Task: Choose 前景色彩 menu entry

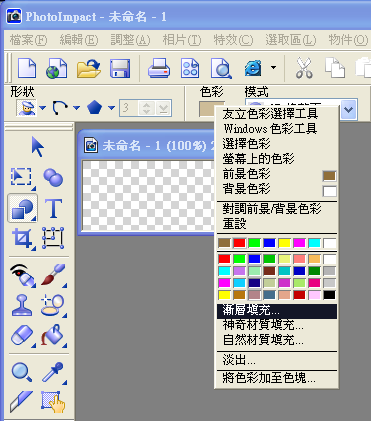Action: pyautogui.click(x=277, y=174)
